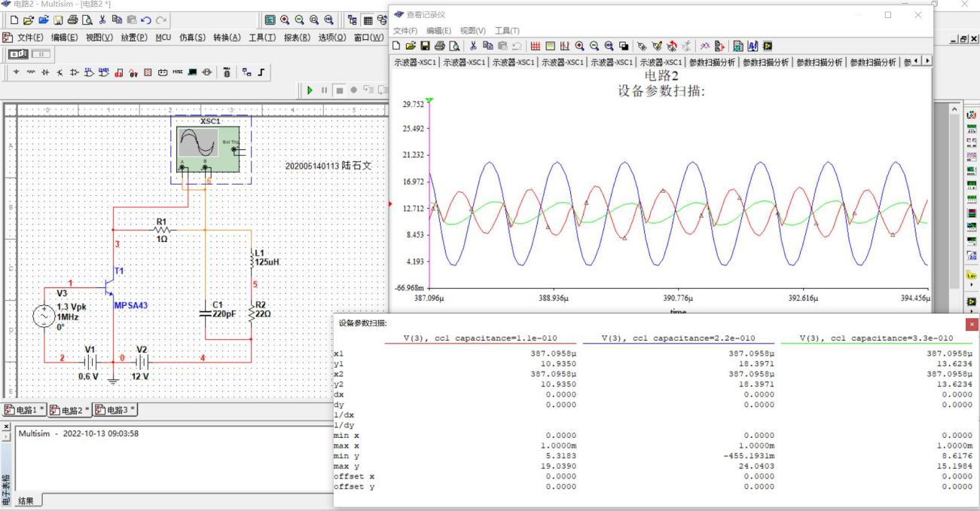
Task: Save the graph in the grapher window
Action: 427,45
